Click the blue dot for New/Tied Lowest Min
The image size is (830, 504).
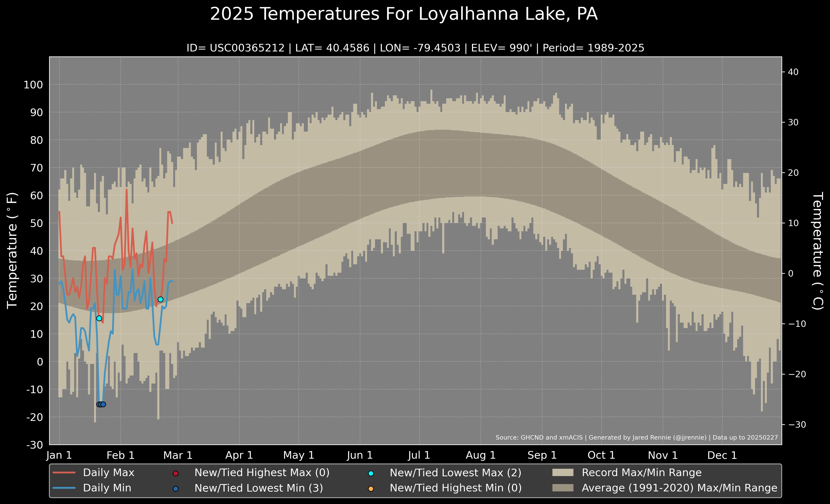(x=175, y=488)
